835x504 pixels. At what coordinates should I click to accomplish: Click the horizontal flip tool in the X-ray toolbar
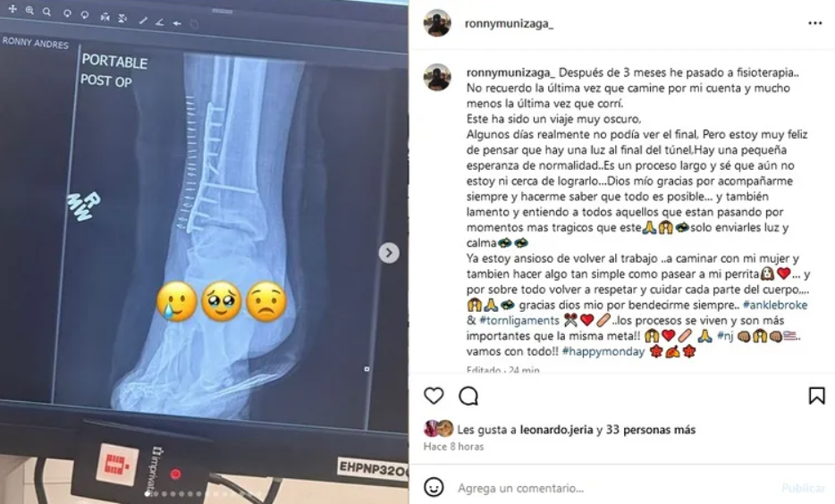[105, 17]
